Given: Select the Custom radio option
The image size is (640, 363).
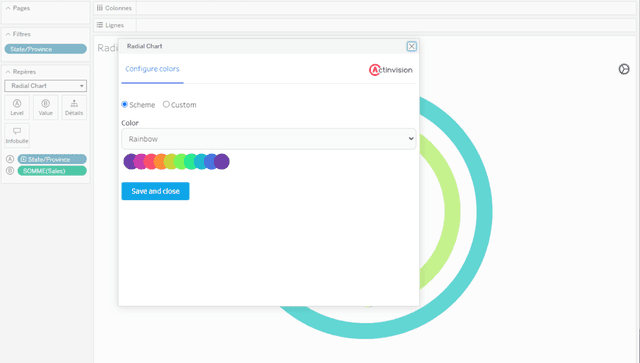Looking at the screenshot, I should point(166,105).
